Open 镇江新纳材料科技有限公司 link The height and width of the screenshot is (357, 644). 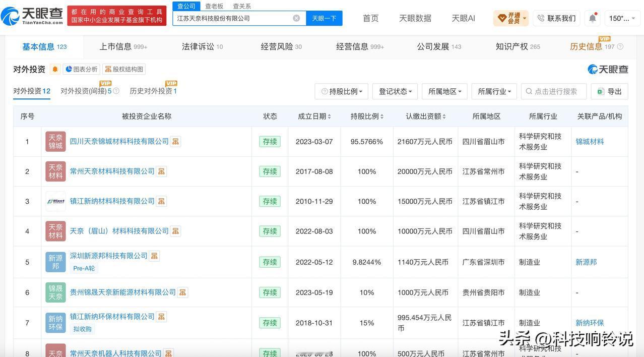tap(112, 201)
